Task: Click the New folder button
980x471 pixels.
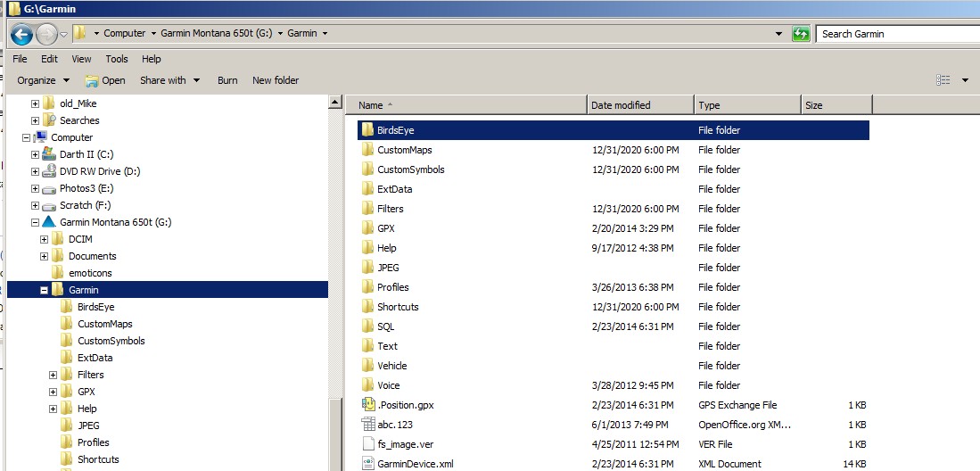Action: (x=276, y=80)
